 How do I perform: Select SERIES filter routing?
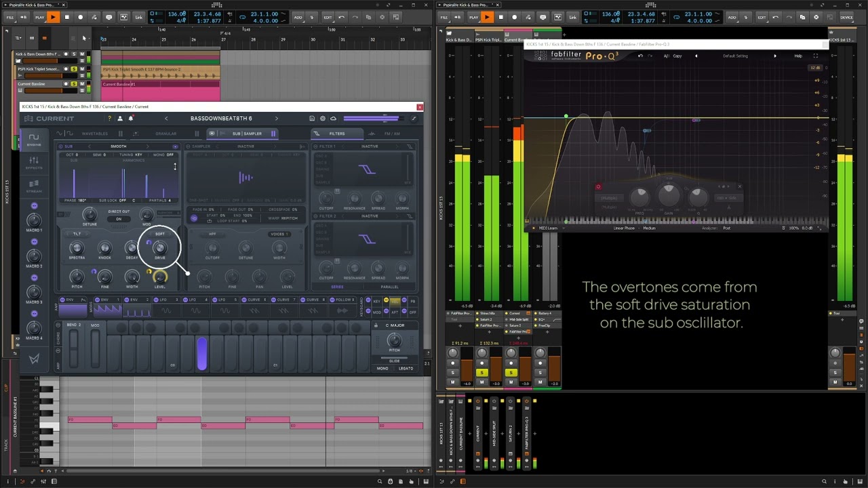(x=337, y=287)
